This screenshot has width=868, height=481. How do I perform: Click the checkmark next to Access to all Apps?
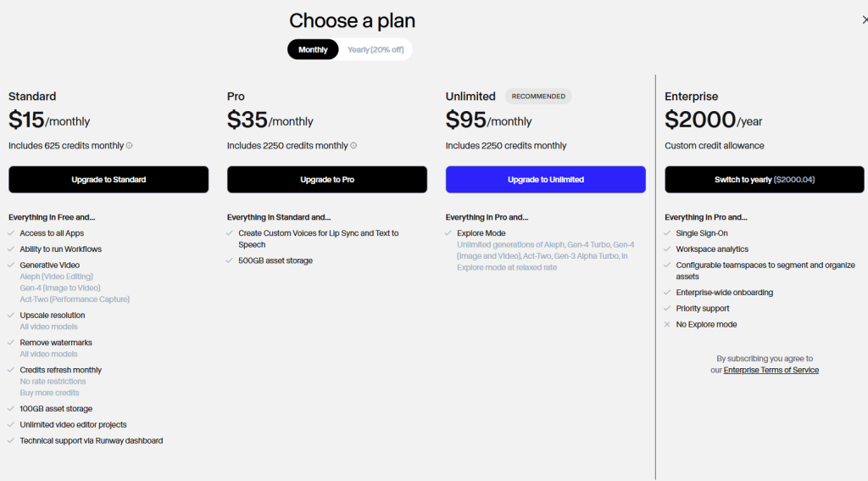11,233
